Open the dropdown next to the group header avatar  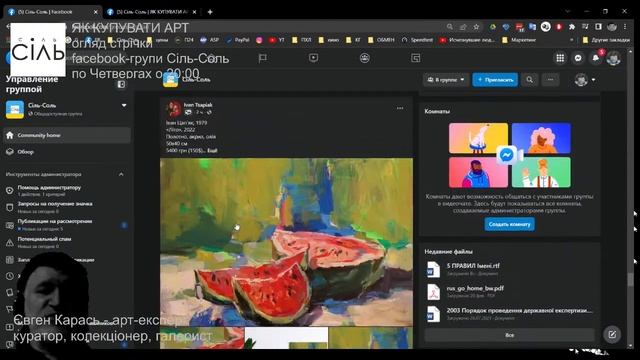coord(593,80)
